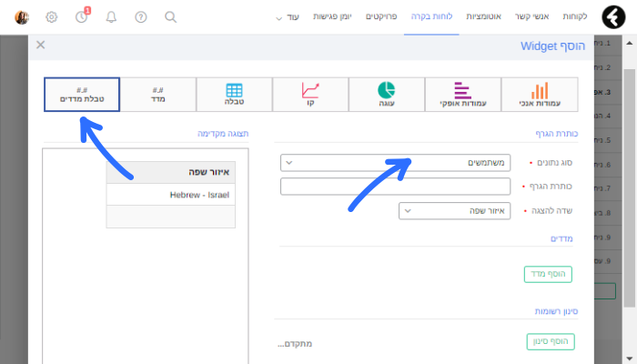Open the settings gear icon
The width and height of the screenshot is (637, 364).
(x=52, y=17)
